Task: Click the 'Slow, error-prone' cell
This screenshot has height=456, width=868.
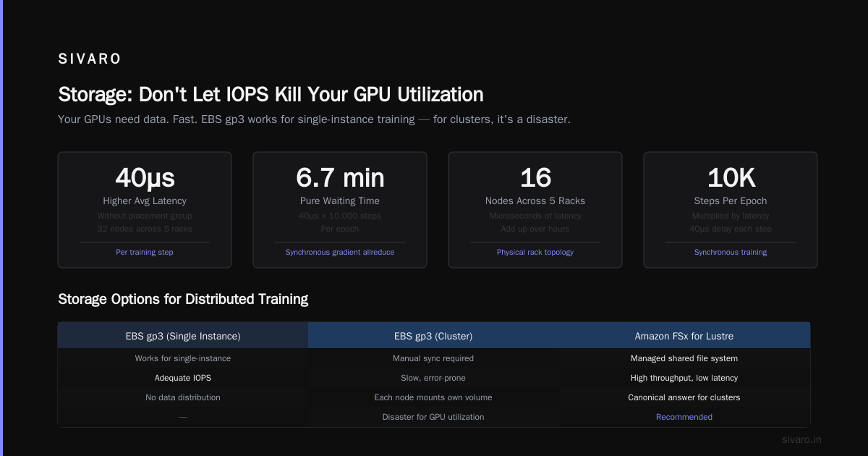Action: point(433,378)
